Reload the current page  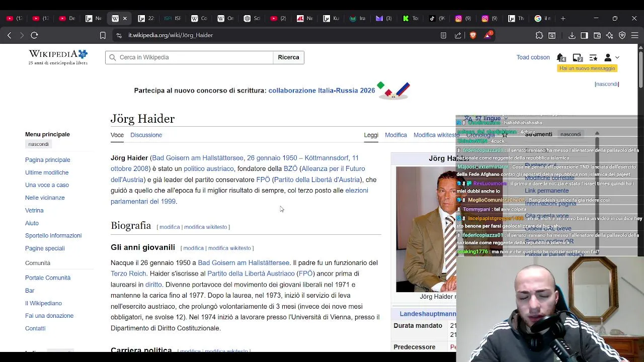tap(34, 35)
